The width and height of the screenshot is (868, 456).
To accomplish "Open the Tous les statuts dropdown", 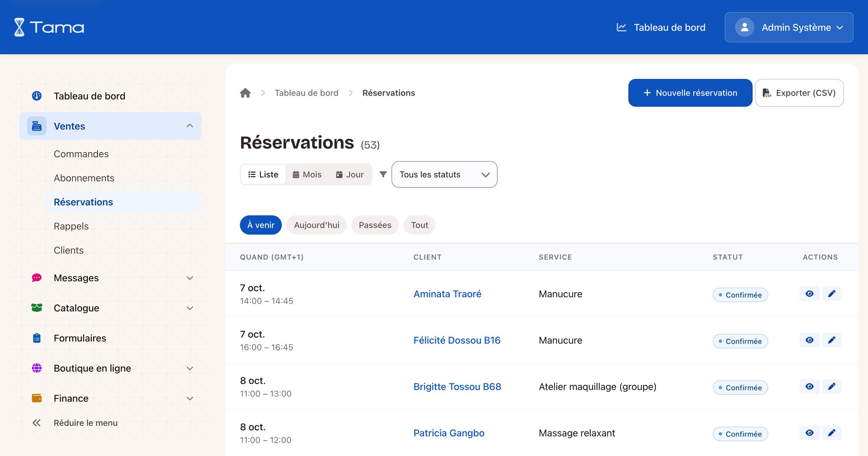I will (x=444, y=174).
